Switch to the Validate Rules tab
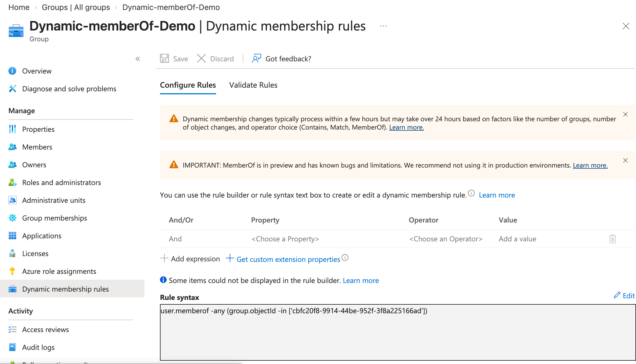Viewport: 636px width, 364px height. click(x=253, y=85)
